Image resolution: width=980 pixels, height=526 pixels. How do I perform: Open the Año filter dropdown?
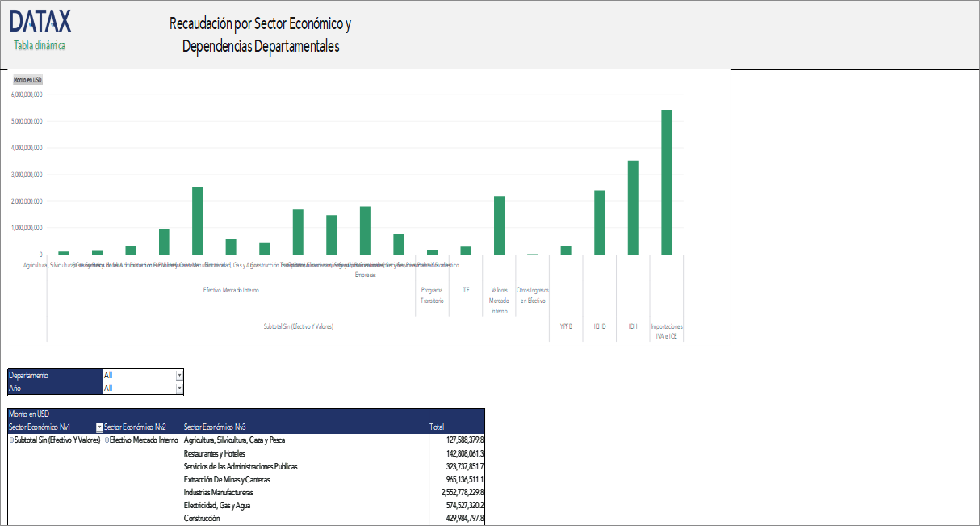179,388
